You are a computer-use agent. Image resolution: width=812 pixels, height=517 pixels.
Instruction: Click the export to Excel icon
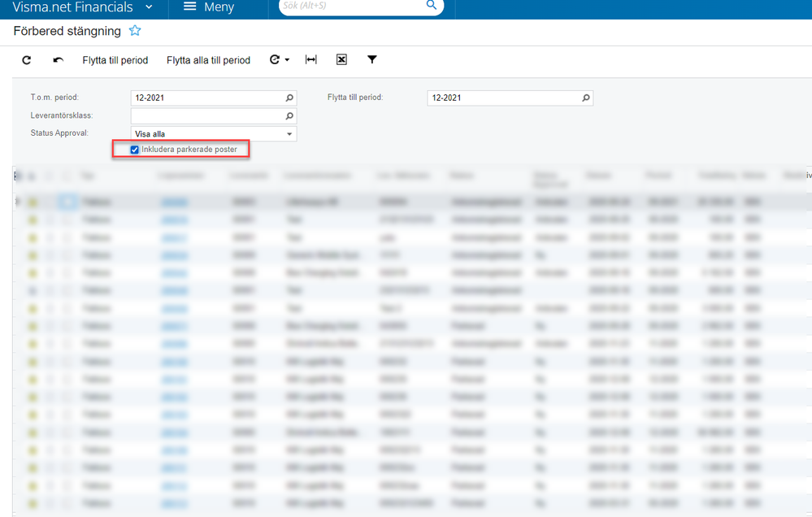[x=341, y=60]
